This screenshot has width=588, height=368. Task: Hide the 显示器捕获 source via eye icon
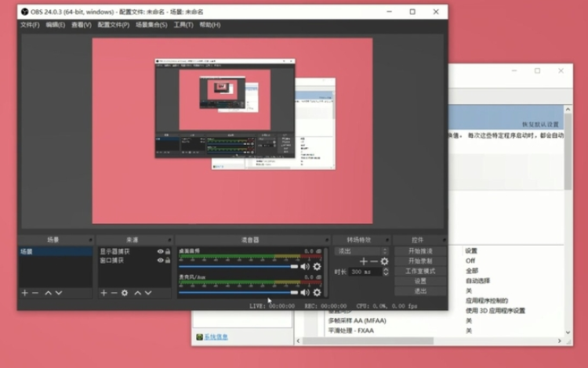click(160, 251)
